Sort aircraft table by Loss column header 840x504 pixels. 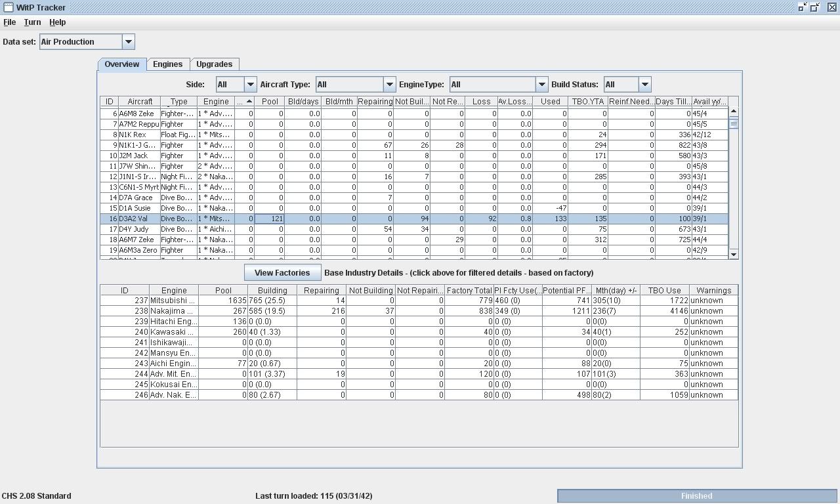click(x=481, y=102)
